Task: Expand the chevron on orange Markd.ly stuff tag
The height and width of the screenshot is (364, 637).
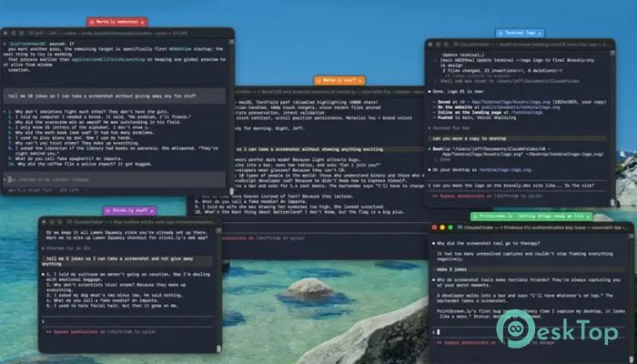Action: [360, 81]
